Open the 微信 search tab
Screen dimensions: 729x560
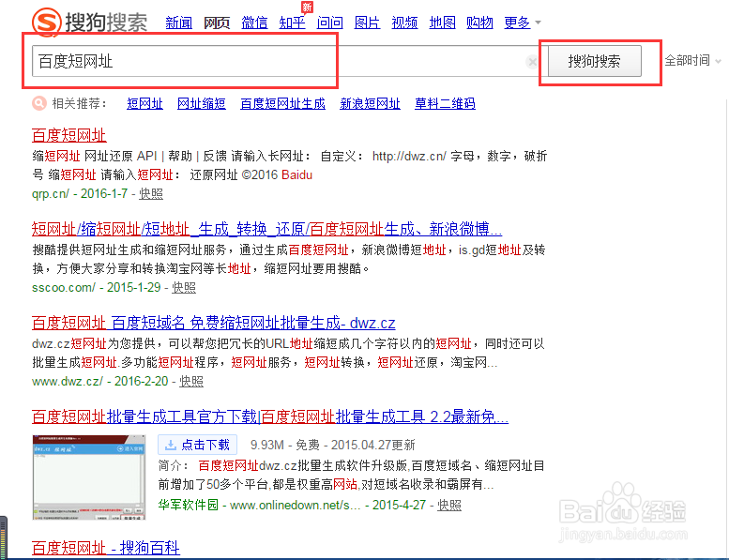254,23
